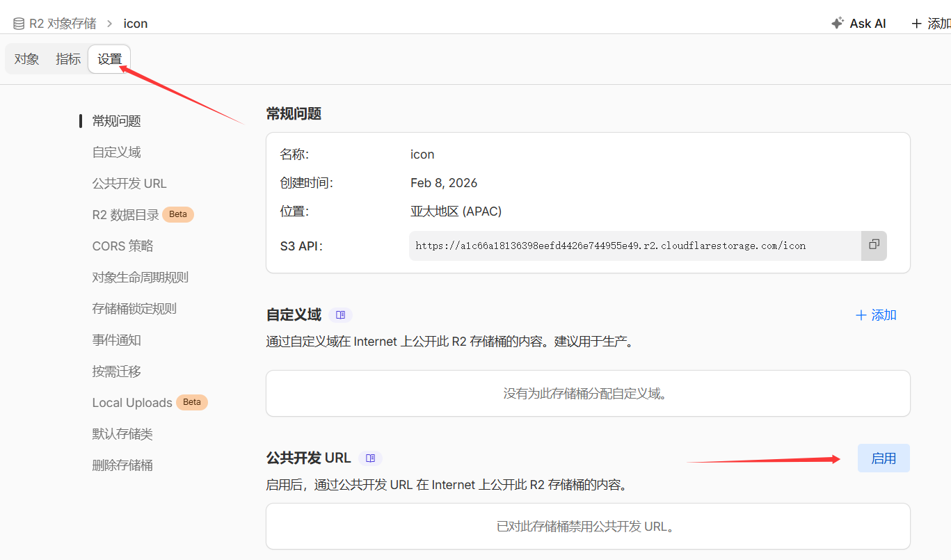Screen dimensions: 951x560
Task: Switch to the 指标 tab
Action: click(68, 59)
